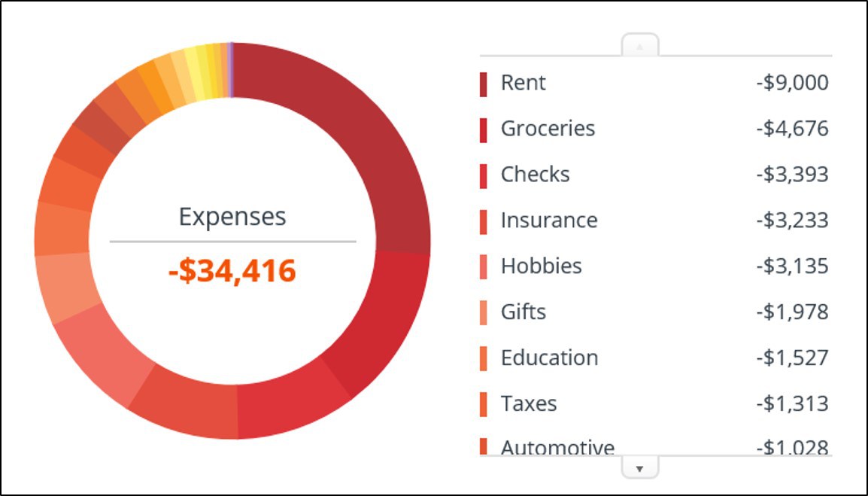Select the Hobbies color marker in the legend

tap(483, 266)
